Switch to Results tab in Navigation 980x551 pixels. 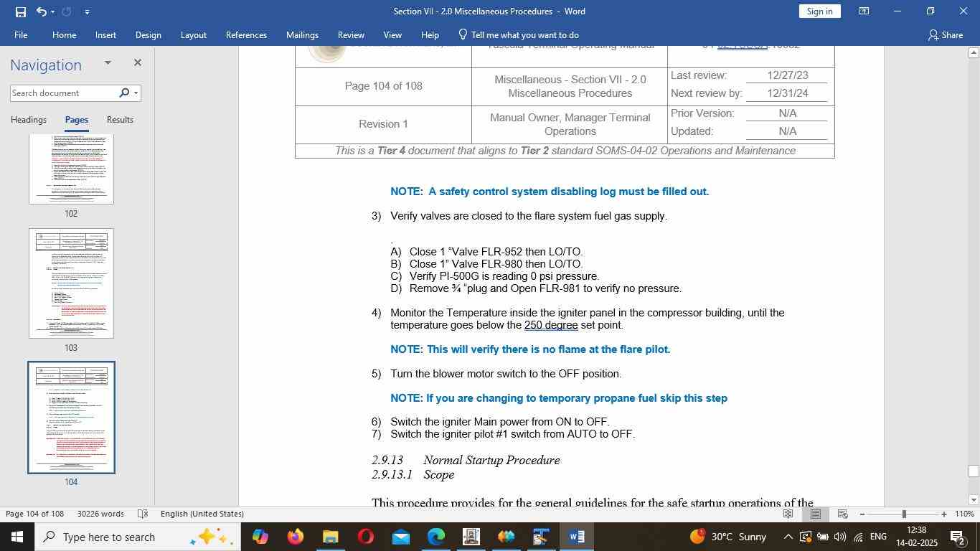(120, 120)
